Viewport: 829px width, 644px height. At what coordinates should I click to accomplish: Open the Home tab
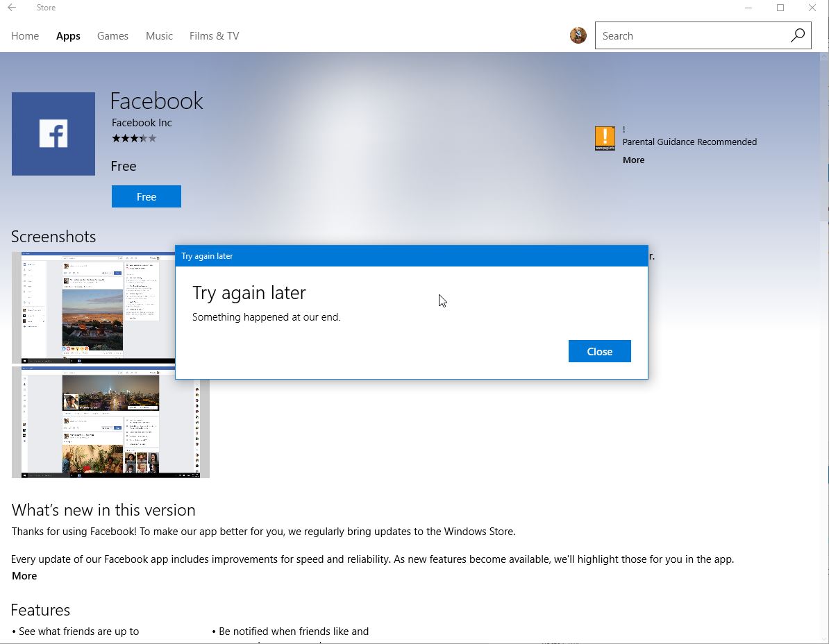[25, 36]
